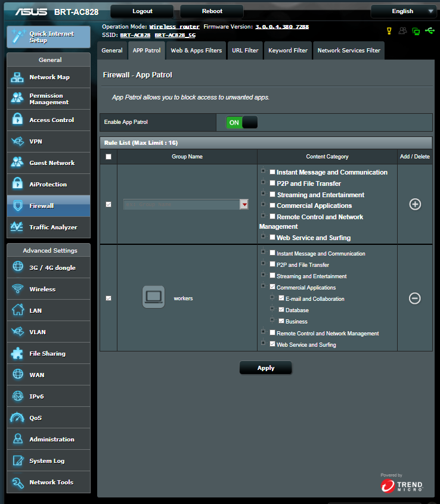Open the Group Name dropdown arrow

click(244, 204)
